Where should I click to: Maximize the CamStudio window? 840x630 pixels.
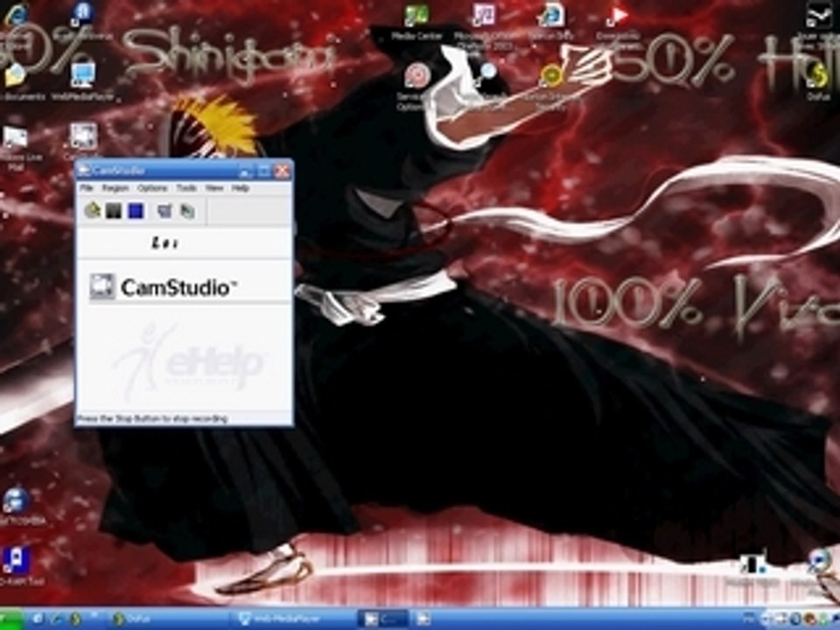263,171
